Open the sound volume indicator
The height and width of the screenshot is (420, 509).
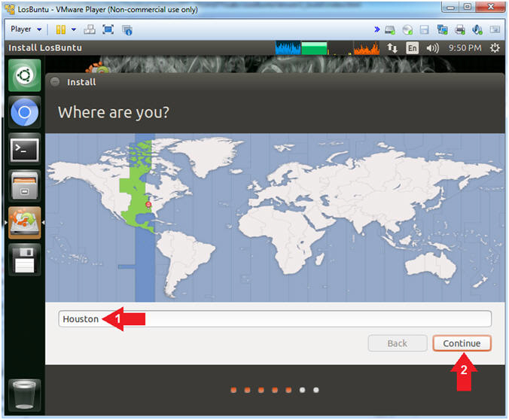coord(432,48)
